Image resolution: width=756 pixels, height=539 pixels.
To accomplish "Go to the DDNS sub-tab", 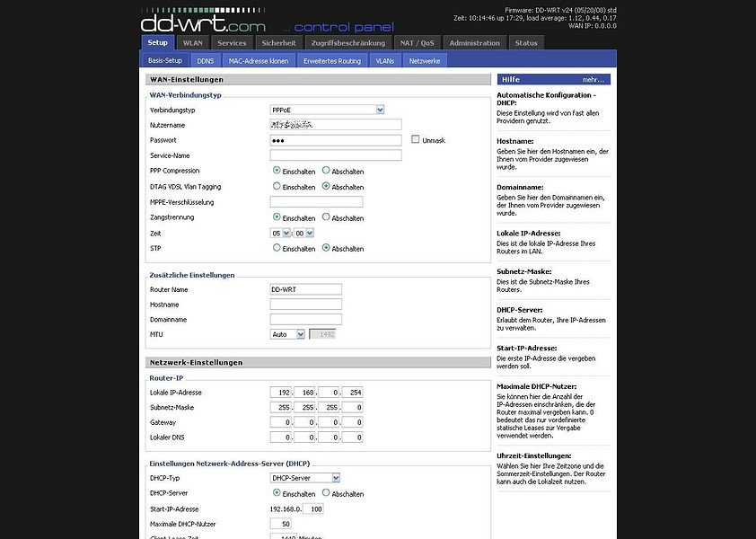I will coord(206,61).
